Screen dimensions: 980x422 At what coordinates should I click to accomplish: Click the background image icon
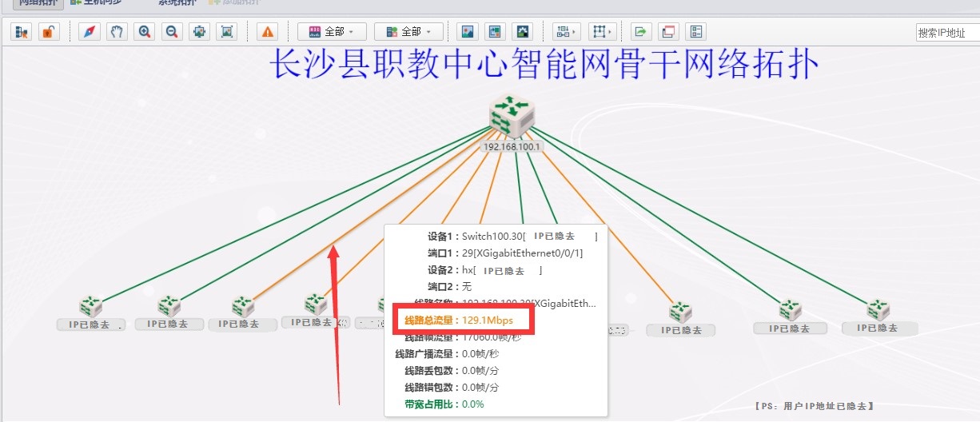point(468,32)
